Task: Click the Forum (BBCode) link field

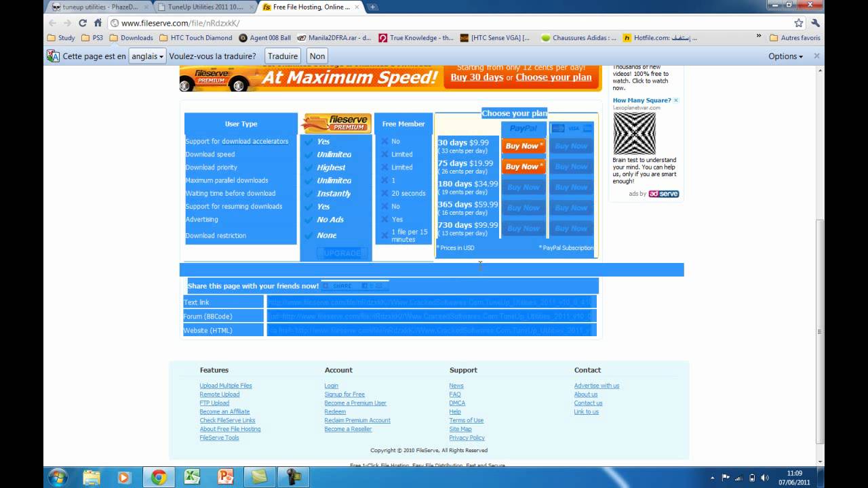Action: point(430,316)
